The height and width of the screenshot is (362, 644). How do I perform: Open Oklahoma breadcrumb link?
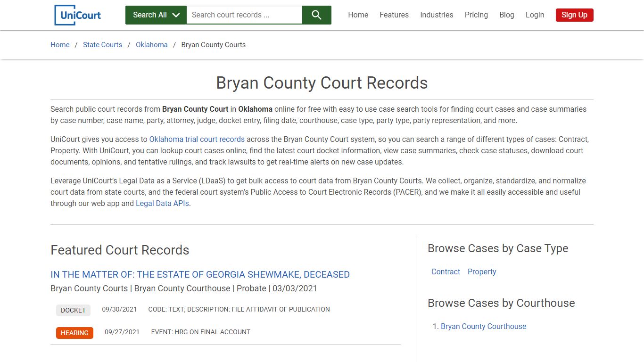click(152, 45)
